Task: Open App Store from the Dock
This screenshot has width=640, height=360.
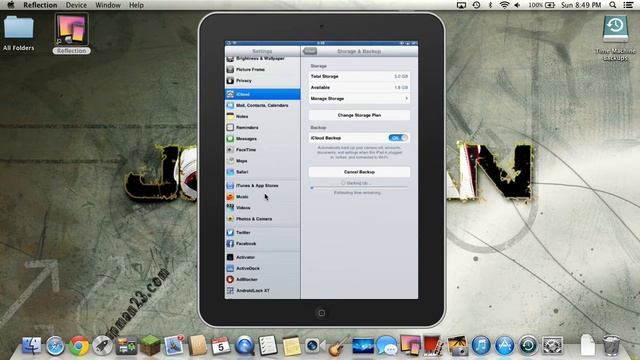Action: [504, 346]
